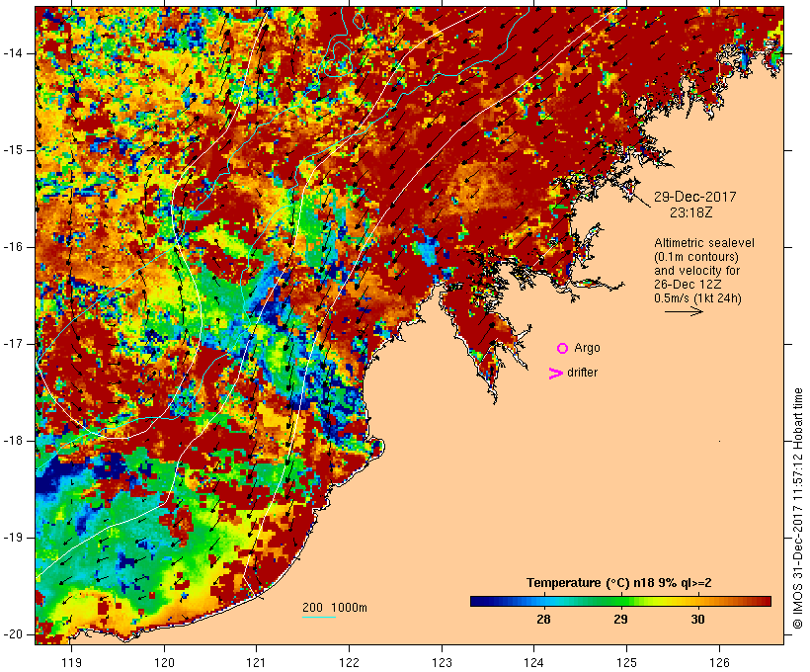This screenshot has height=672, width=810.
Task: Click the cyan 200m contour legend line
Action: click(x=319, y=617)
